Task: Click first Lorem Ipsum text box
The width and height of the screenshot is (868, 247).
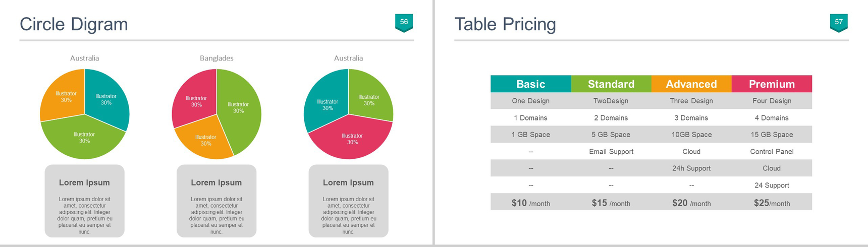Action: 84,201
